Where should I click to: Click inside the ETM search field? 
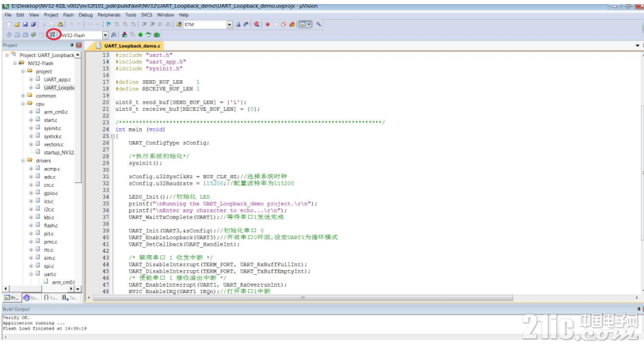coord(205,25)
